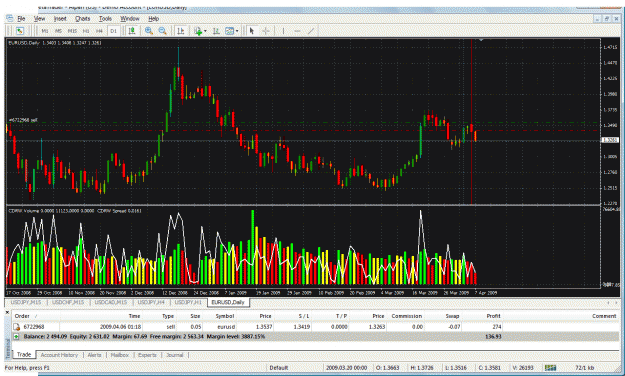Click the connection status bars icon
625x376 pixels.
point(550,368)
